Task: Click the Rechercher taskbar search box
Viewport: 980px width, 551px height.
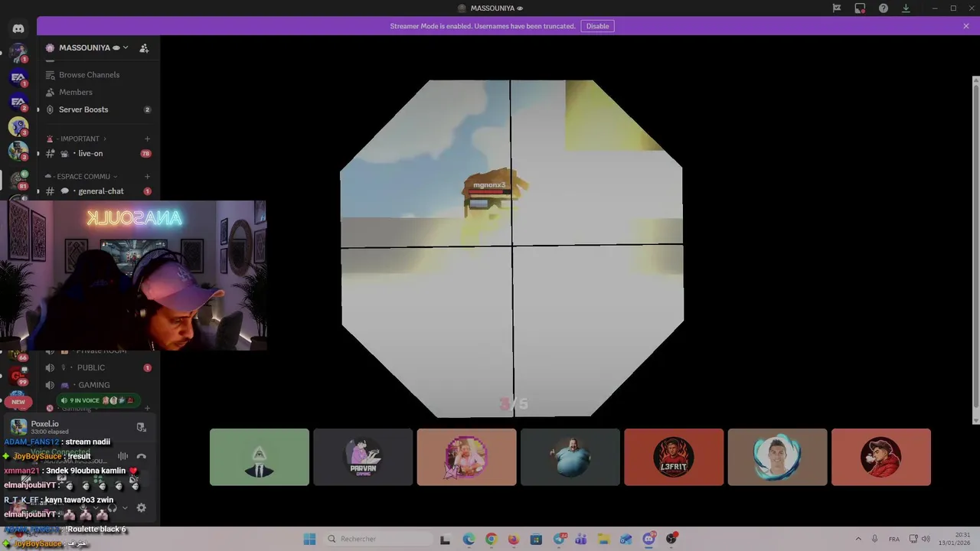Action: 378,539
